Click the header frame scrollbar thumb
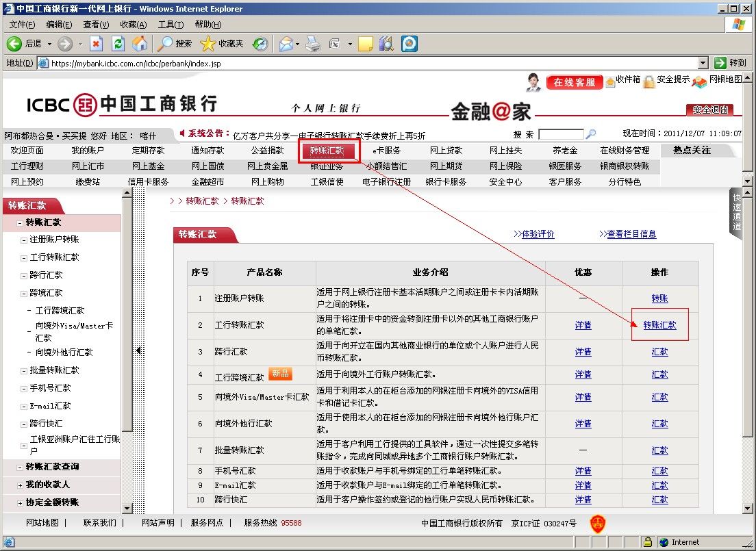Image resolution: width=756 pixels, height=551 pixels. point(747,127)
